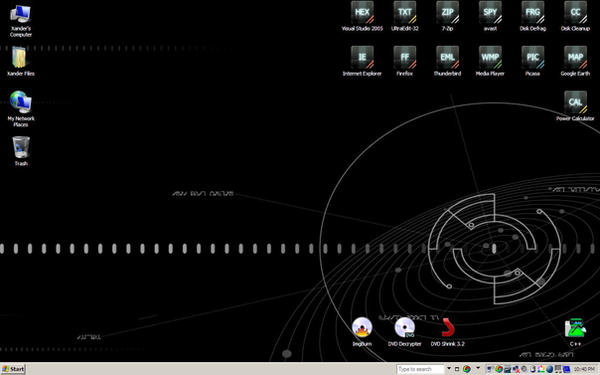Image resolution: width=600 pixels, height=375 pixels.
Task: Click the Start button
Action: (13, 369)
